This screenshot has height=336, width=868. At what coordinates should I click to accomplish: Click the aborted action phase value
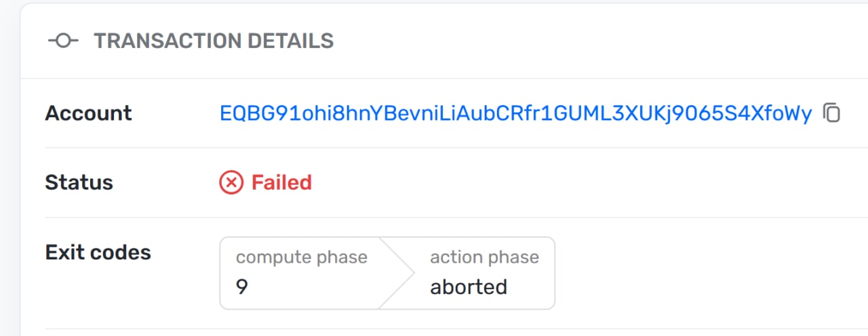click(469, 287)
